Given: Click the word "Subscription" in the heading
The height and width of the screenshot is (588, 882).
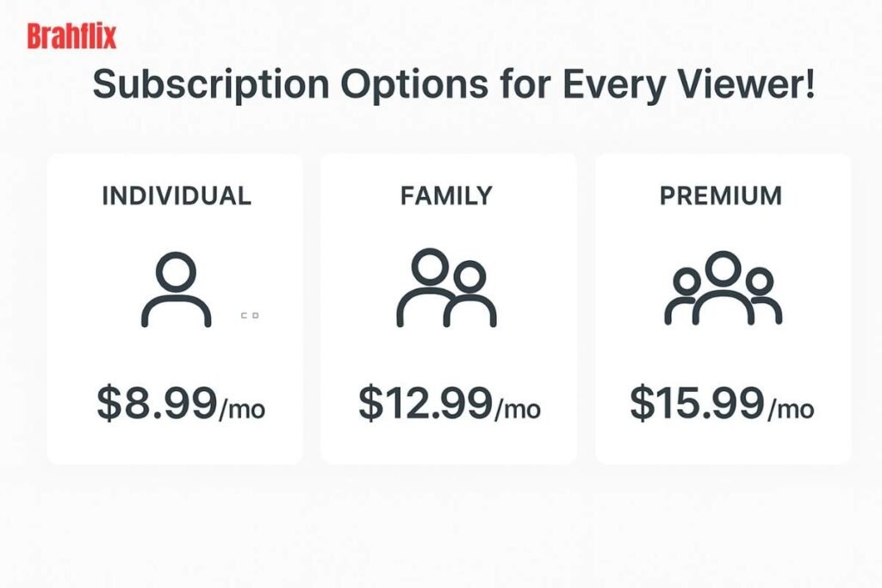Looking at the screenshot, I should point(210,86).
